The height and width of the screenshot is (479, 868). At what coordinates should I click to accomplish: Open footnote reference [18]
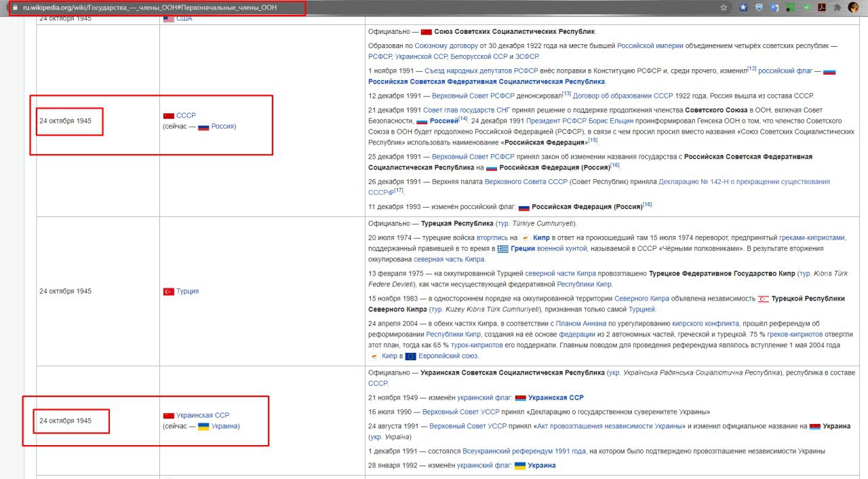click(647, 204)
